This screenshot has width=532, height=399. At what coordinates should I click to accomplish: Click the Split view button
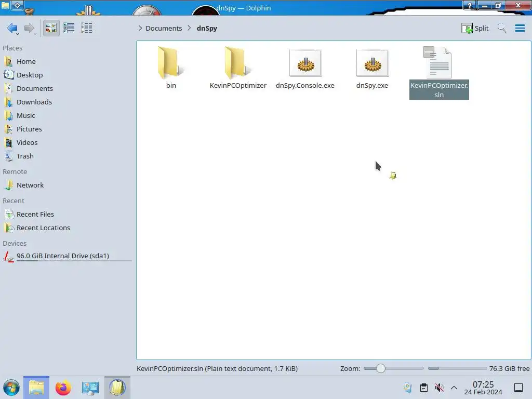[475, 28]
